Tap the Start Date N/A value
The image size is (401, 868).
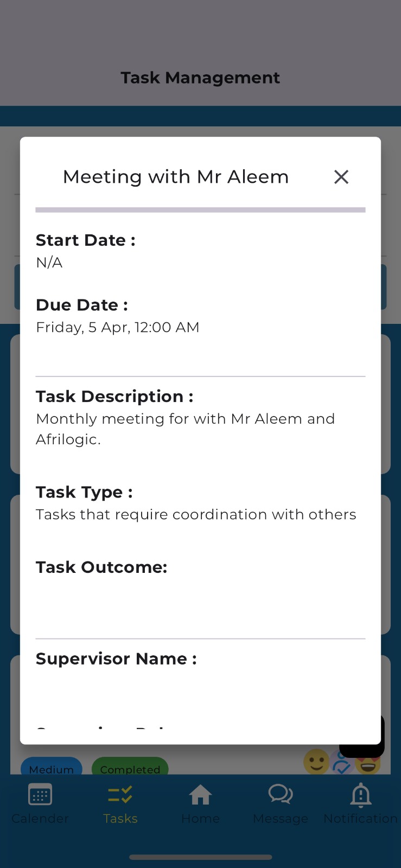coord(49,263)
